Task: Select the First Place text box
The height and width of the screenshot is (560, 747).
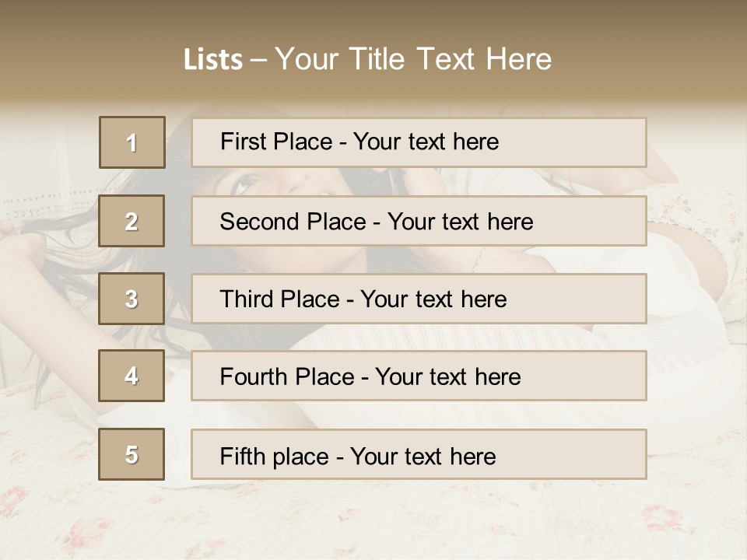Action: pos(419,142)
